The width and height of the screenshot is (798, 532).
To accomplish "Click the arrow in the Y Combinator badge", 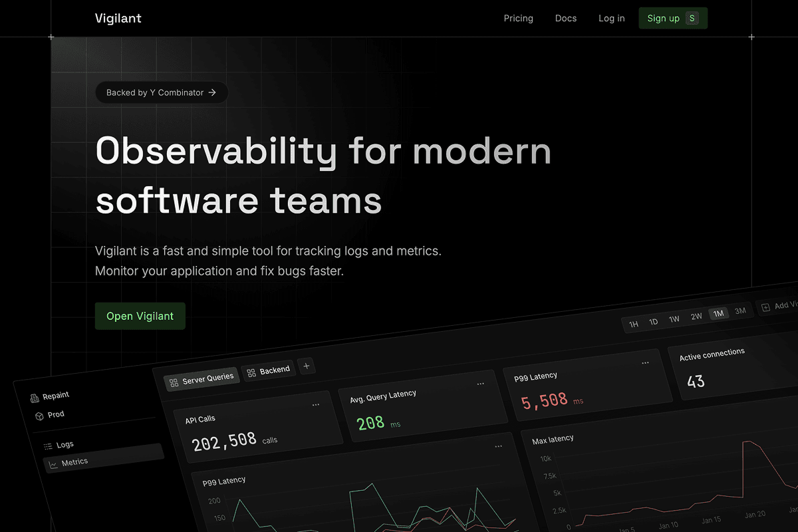I will [x=212, y=92].
